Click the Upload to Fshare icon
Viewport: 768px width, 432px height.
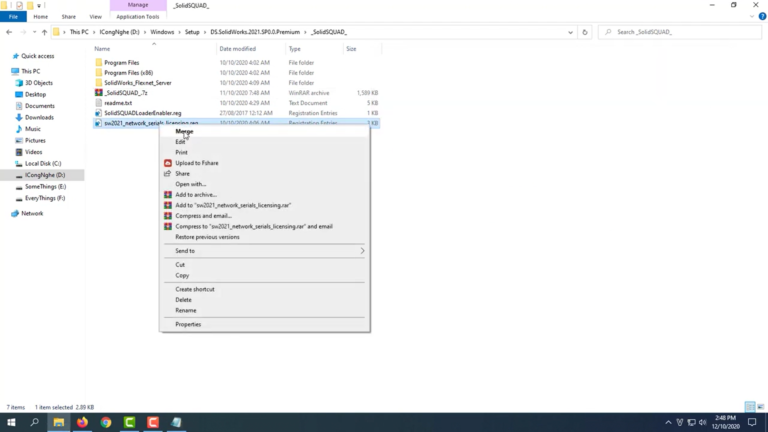coord(168,163)
